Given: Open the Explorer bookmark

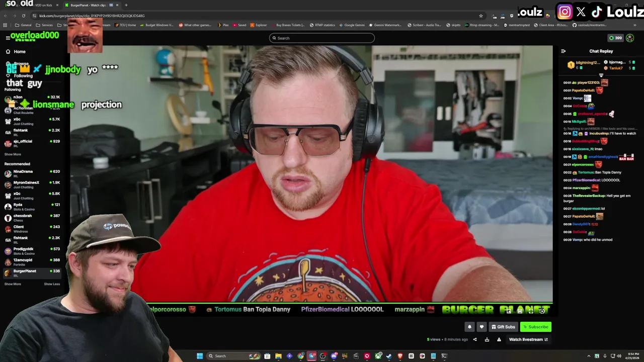Looking at the screenshot, I should pos(259,25).
